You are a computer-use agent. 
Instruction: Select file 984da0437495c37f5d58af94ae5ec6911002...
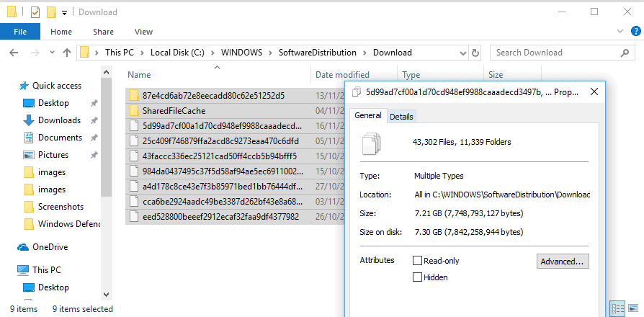click(x=223, y=171)
